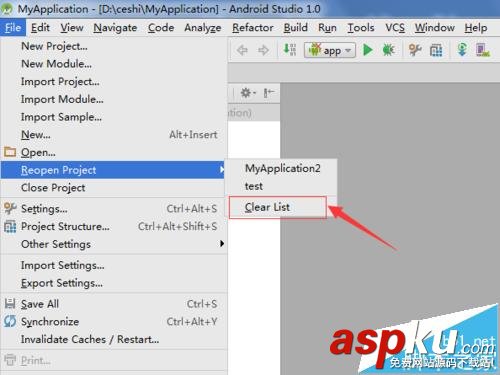Click the project panel gear settings icon

248,92
